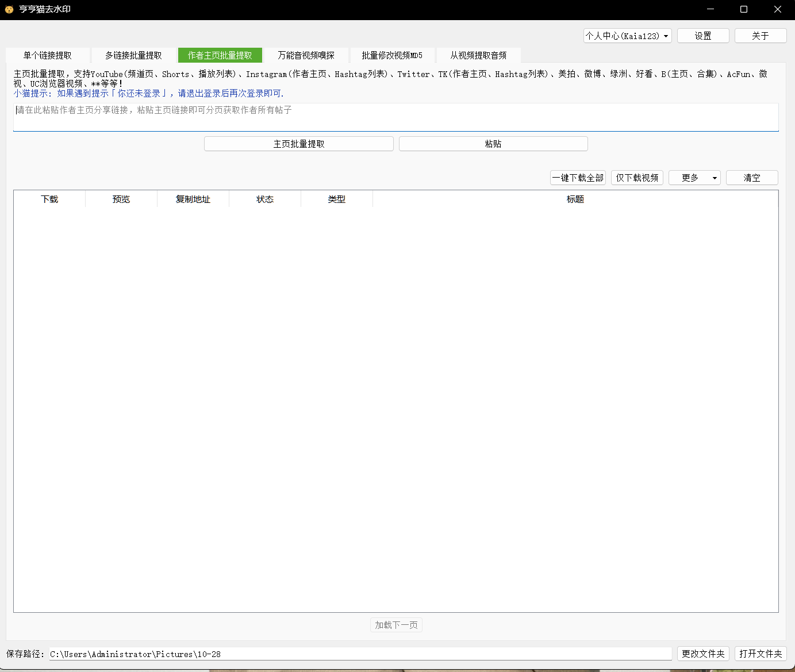The width and height of the screenshot is (795, 672).
Task: Open the 个人中心 (Kaia123) dropdown
Action: [x=627, y=36]
